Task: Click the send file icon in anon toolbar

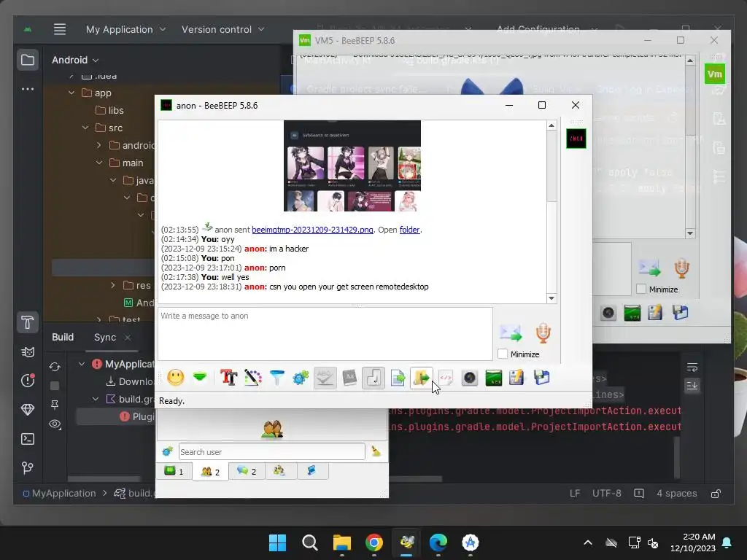Action: pyautogui.click(x=398, y=378)
